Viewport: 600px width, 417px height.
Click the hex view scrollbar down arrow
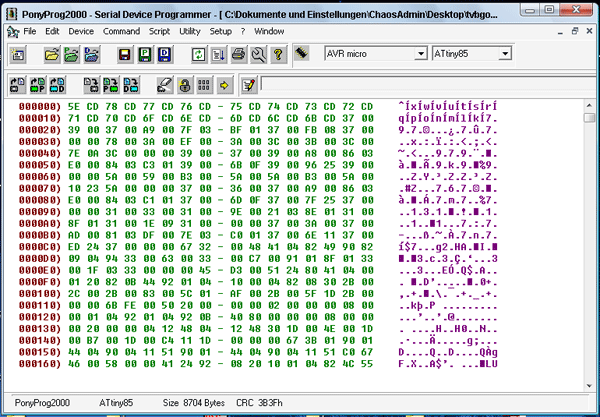(x=589, y=386)
